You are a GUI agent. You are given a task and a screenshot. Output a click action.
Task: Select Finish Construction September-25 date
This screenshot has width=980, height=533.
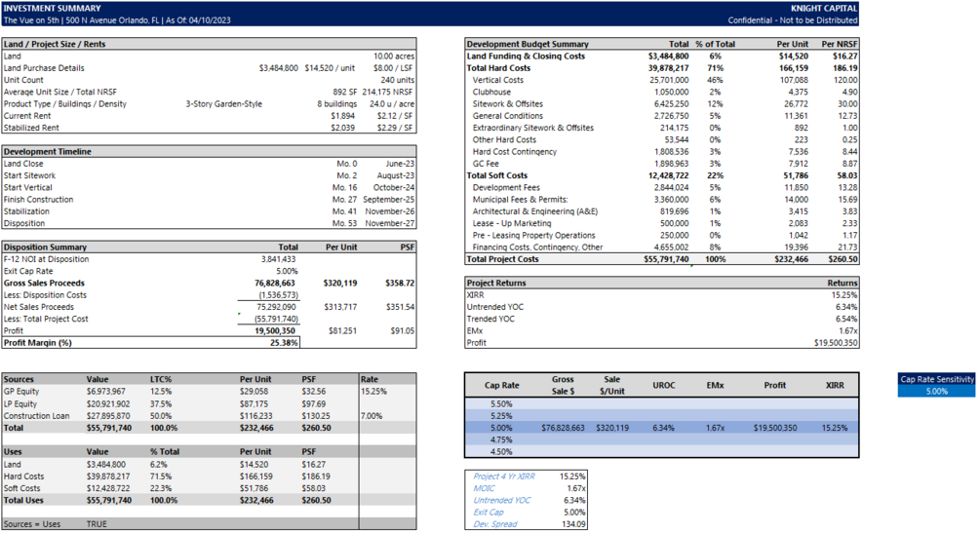click(388, 200)
